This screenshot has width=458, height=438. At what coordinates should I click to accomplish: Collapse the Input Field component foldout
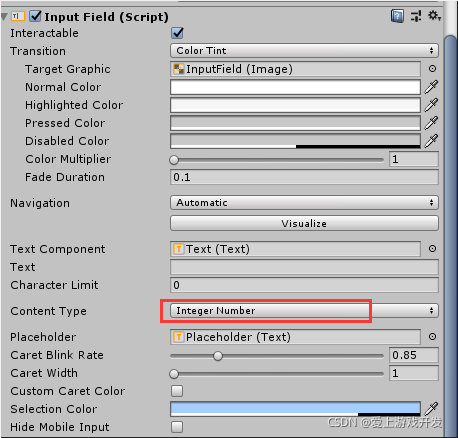point(4,17)
